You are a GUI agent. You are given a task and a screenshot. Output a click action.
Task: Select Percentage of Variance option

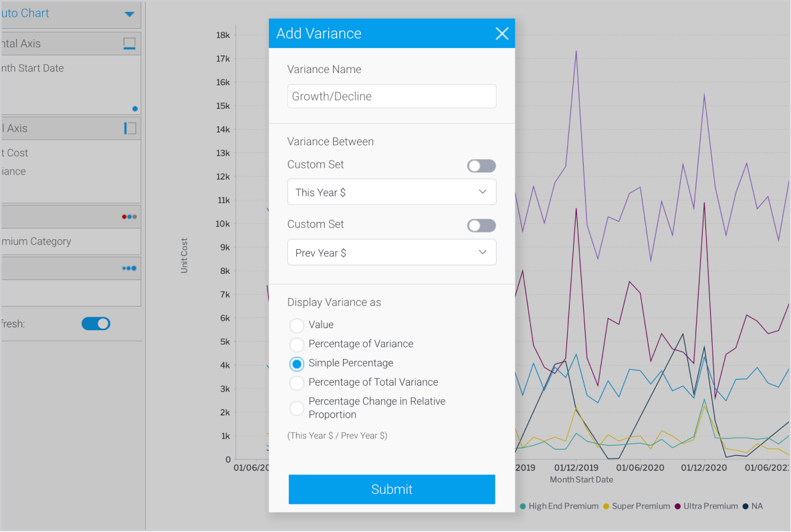297,345
